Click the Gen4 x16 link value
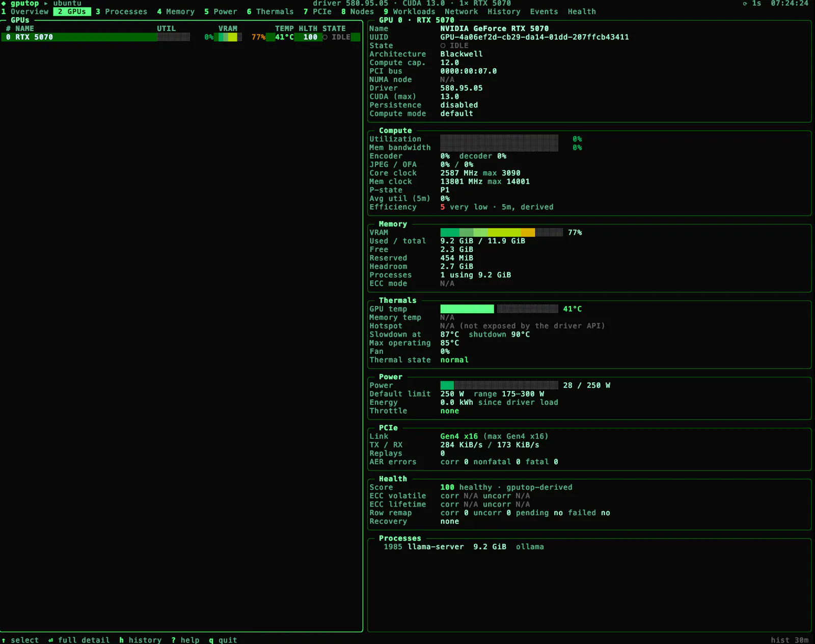Screen dimensions: 815x644 (459, 436)
